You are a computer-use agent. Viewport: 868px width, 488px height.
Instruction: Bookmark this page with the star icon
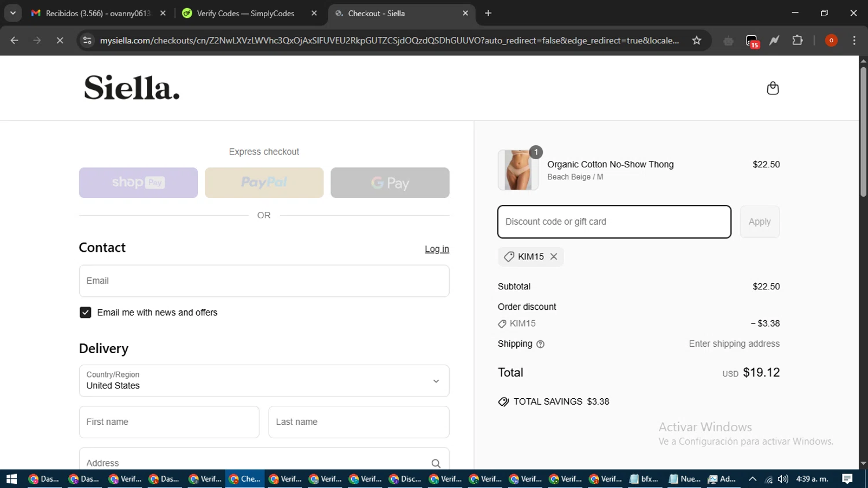697,41
